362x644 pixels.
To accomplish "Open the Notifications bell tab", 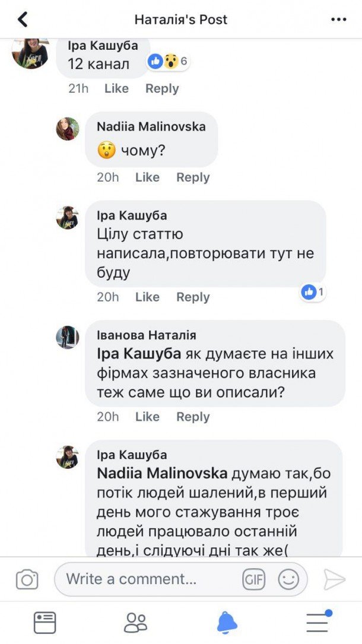I will tap(227, 622).
